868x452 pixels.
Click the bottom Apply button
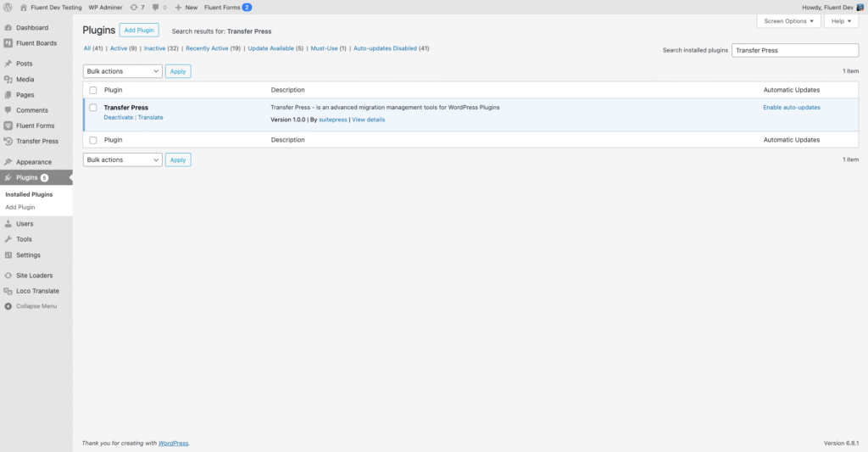coord(178,160)
